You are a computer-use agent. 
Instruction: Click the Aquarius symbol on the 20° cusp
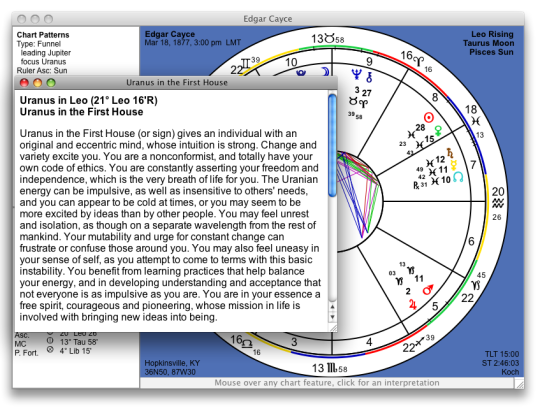[x=497, y=204]
